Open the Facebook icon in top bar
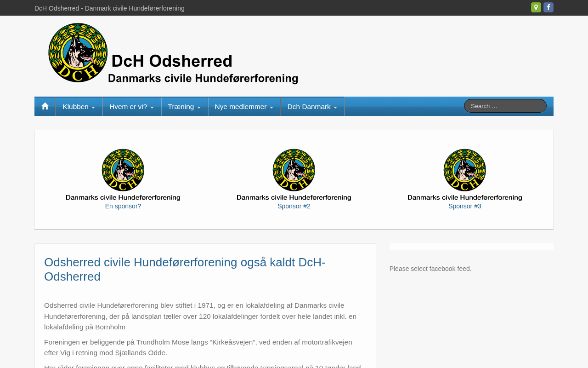The image size is (588, 368). (x=548, y=7)
